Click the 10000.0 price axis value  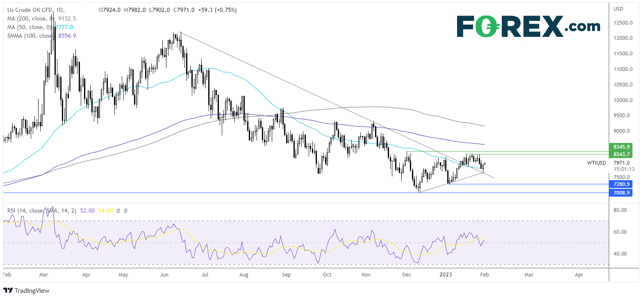pos(623,100)
